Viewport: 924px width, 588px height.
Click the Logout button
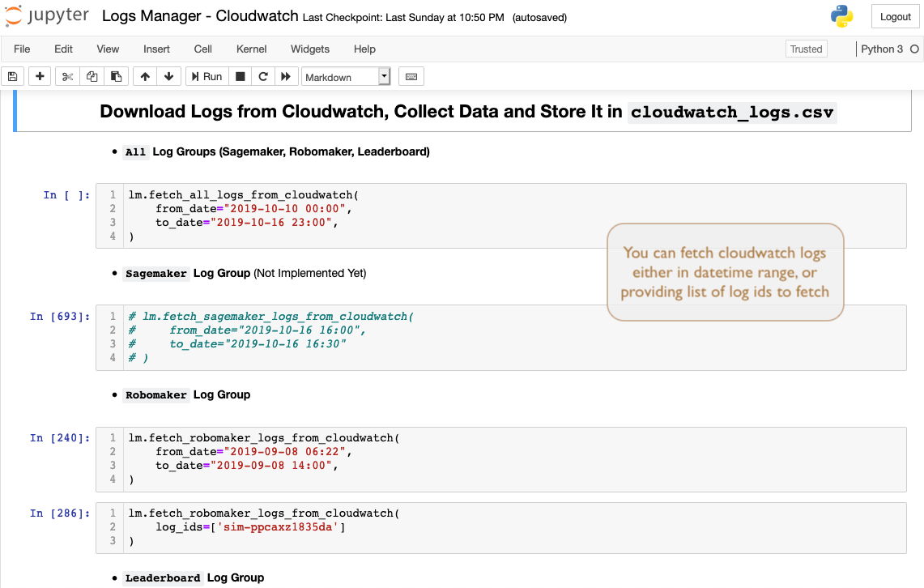pos(896,17)
